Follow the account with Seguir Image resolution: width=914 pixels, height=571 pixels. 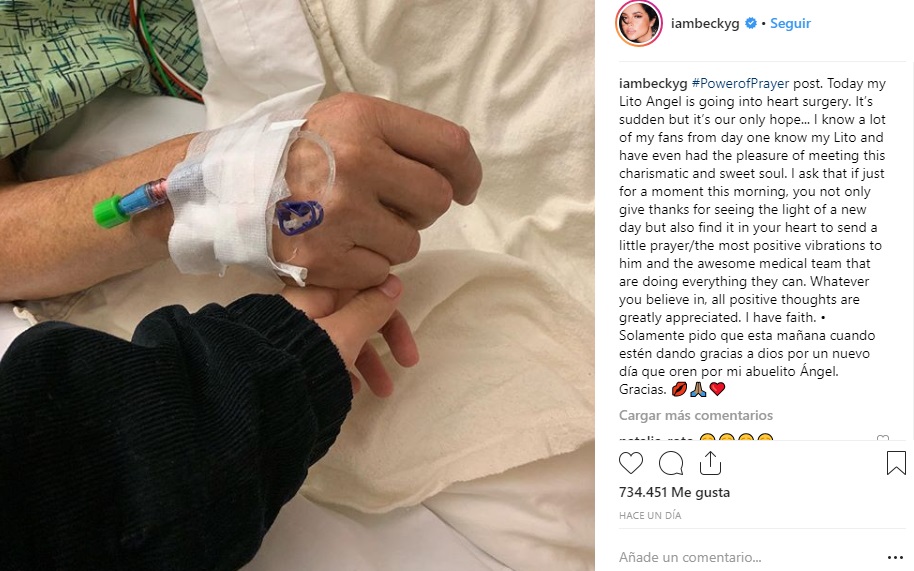click(790, 23)
